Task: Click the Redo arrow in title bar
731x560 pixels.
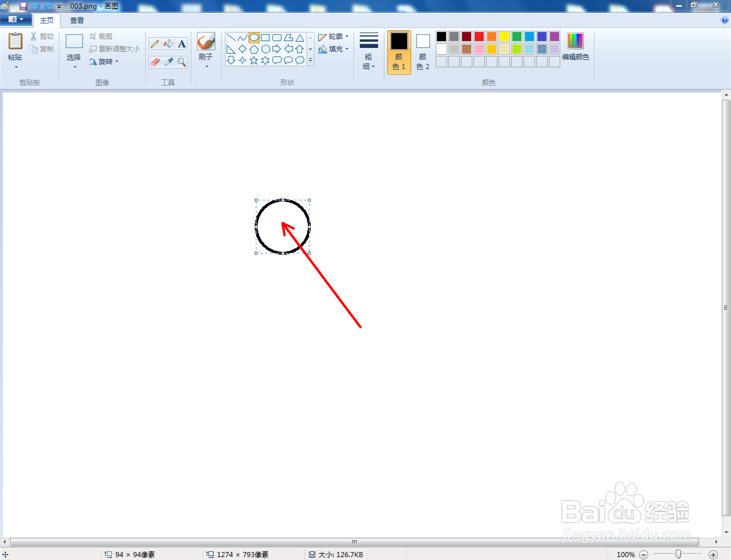Action: [x=48, y=6]
